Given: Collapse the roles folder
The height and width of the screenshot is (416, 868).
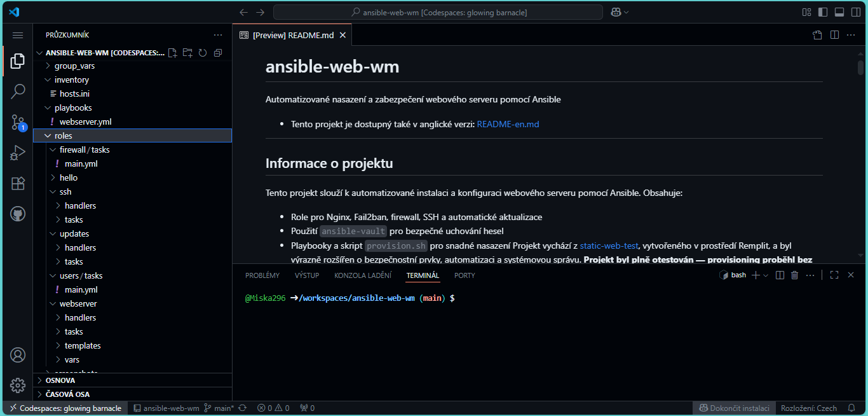Looking at the screenshot, I should (x=133, y=135).
